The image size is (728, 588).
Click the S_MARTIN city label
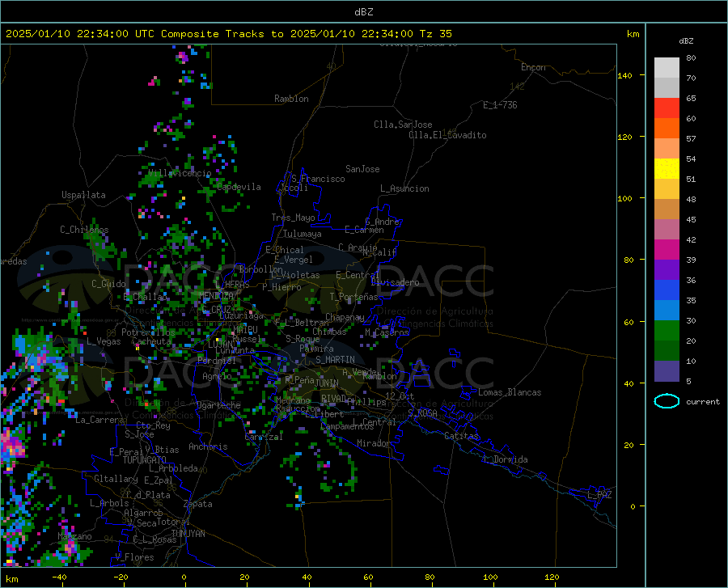[335, 360]
